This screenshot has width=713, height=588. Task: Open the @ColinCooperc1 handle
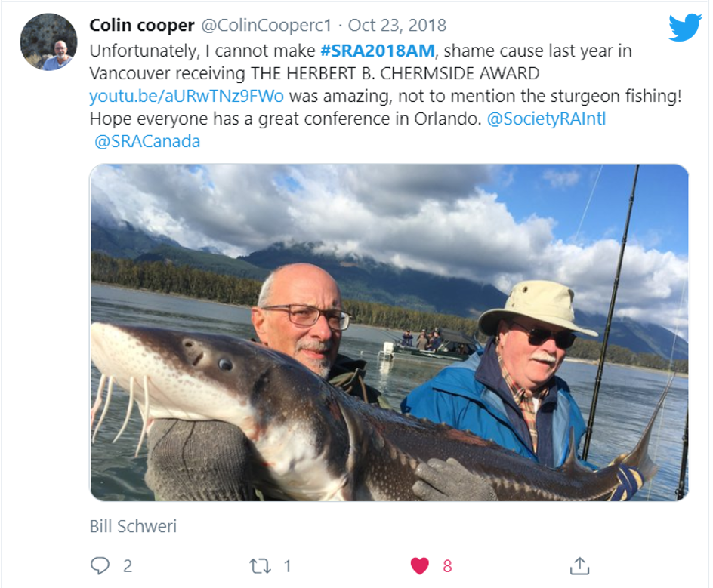point(267,26)
